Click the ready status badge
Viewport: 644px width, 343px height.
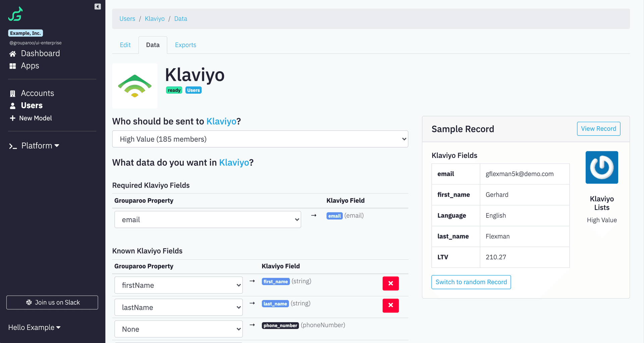pos(174,90)
